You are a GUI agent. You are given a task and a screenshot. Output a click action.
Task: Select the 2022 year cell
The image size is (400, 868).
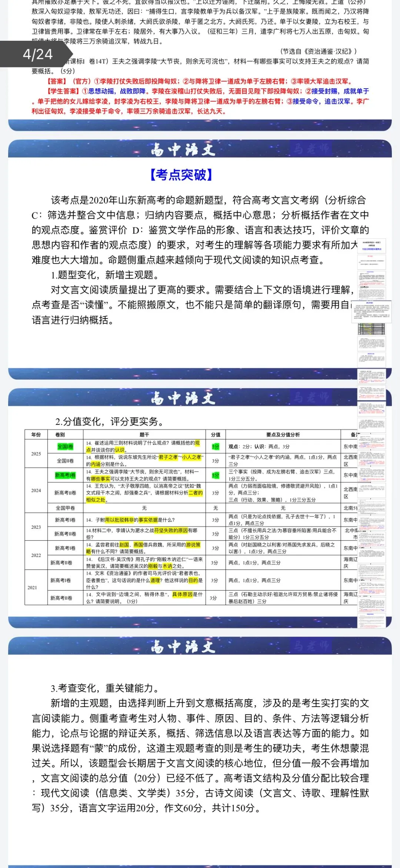click(36, 555)
